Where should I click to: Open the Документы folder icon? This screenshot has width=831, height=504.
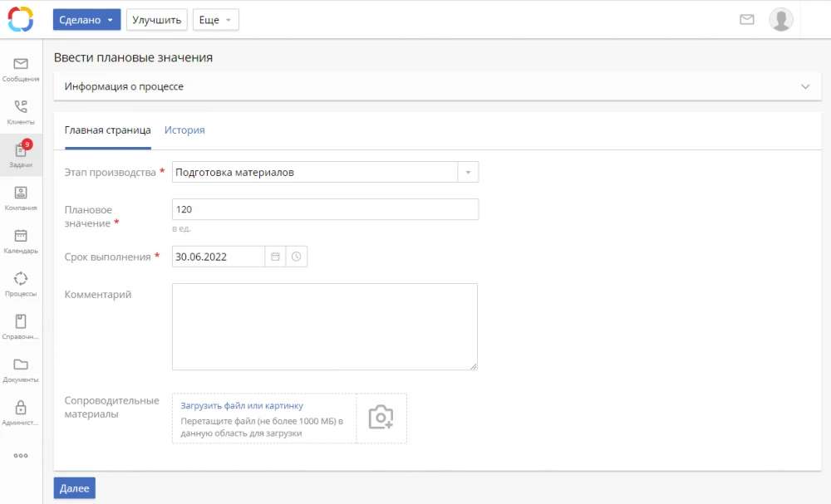pyautogui.click(x=21, y=369)
